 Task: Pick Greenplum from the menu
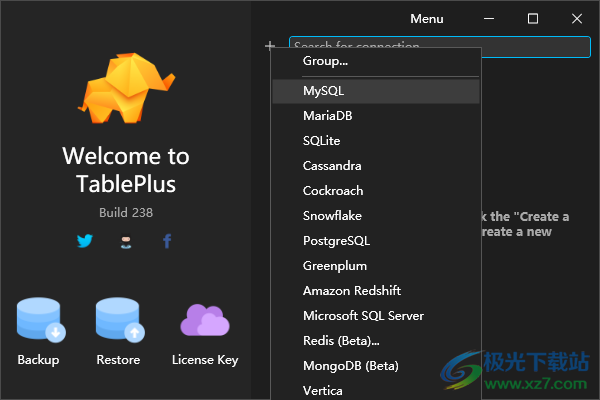[376, 266]
